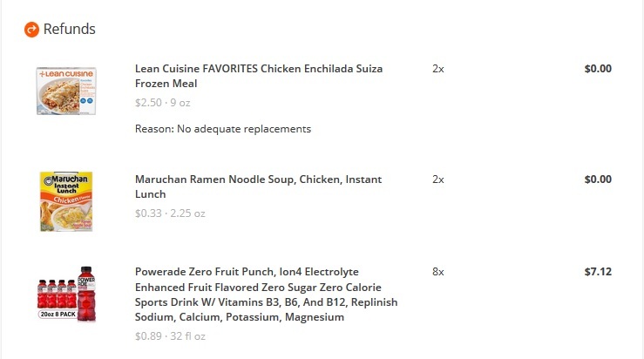Open Powerade Zero Fruit Punch product title
This screenshot has width=644, height=359.
266,295
